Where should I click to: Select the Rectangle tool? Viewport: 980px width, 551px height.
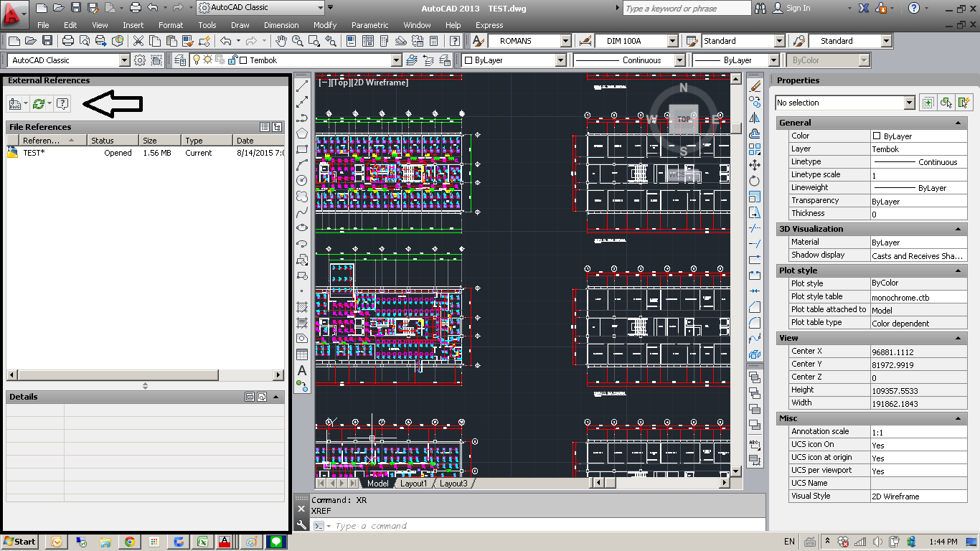pos(302,150)
